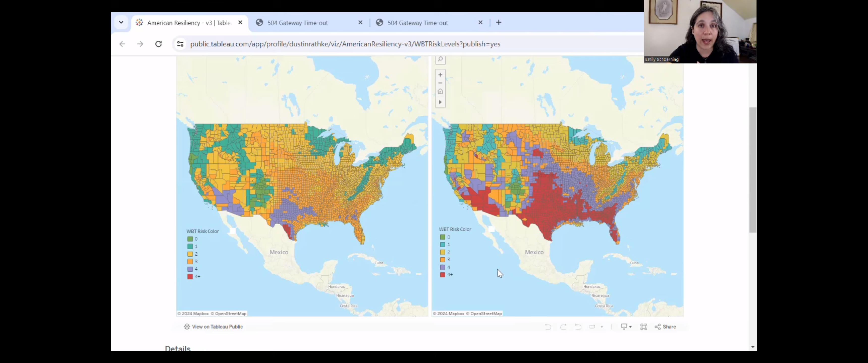Open the browser tab search chevron
868x363 pixels.
pyautogui.click(x=121, y=22)
